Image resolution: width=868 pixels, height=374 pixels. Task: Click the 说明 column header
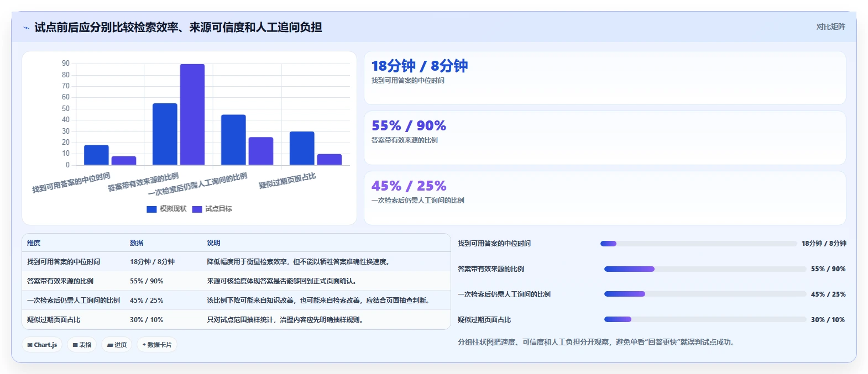coord(214,243)
